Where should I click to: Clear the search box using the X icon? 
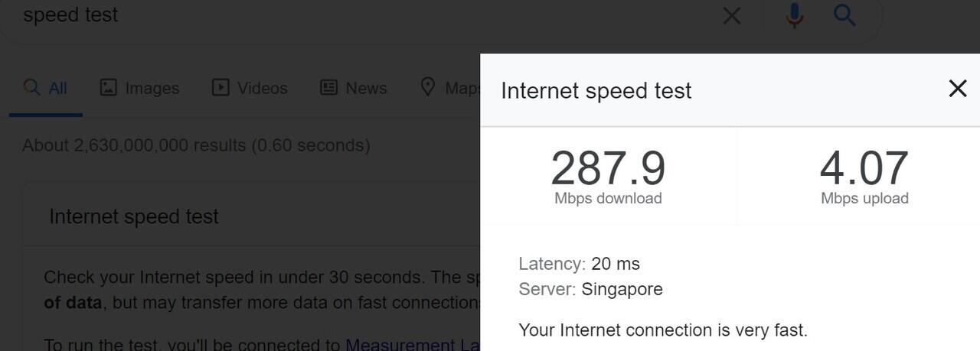pyautogui.click(x=731, y=15)
